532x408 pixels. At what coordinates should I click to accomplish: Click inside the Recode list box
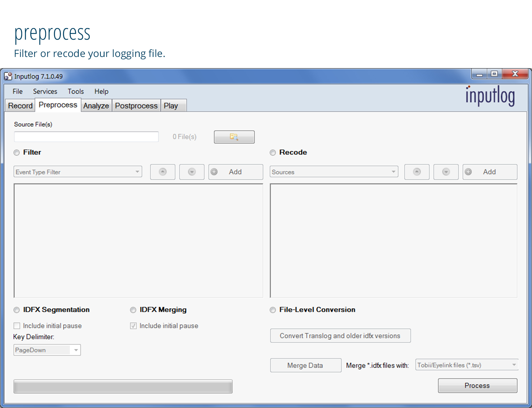point(394,241)
